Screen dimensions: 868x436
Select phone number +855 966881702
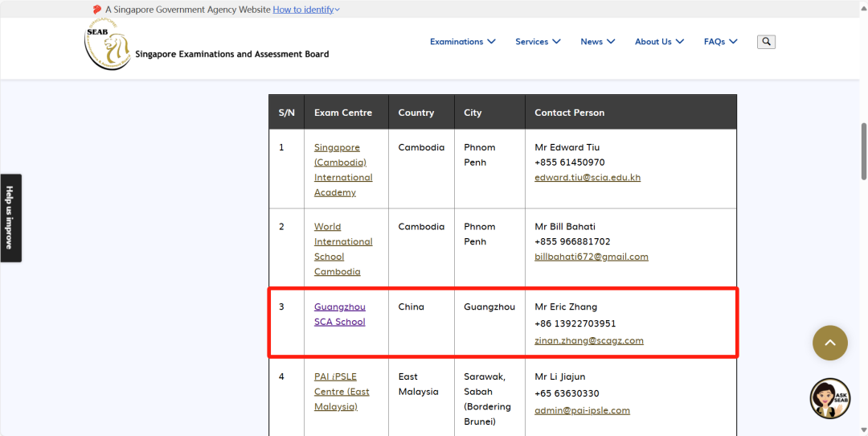coord(572,241)
